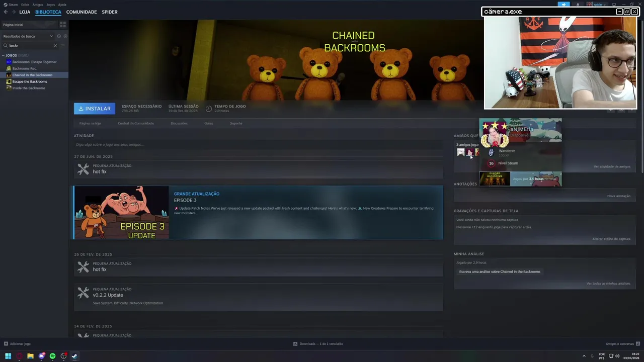The height and width of the screenshot is (362, 644).
Task: Click Escreva uma análise sobre Chained in the Backrooms
Action: (500, 271)
